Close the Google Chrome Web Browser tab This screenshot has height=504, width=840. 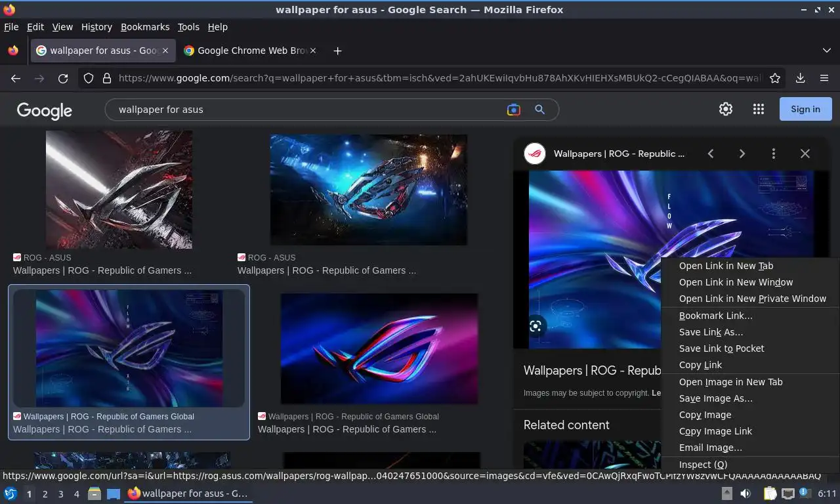coord(313,51)
